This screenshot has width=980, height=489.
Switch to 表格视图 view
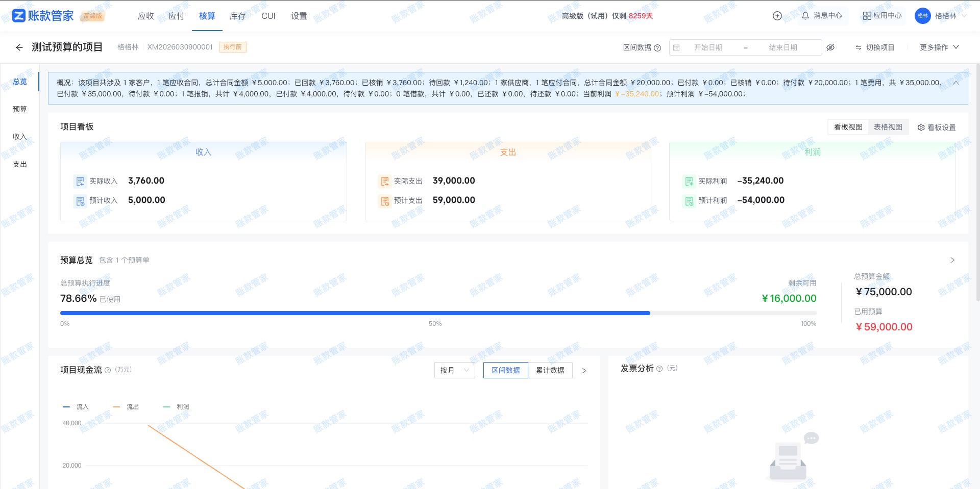pyautogui.click(x=888, y=127)
